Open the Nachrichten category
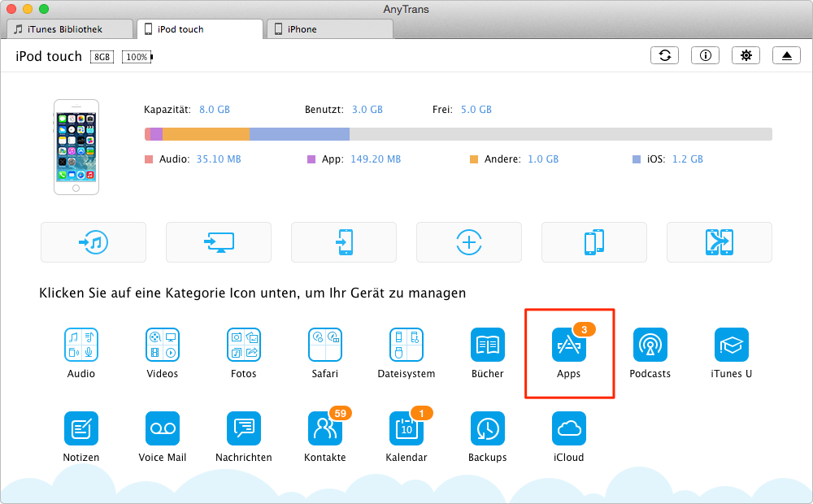The image size is (813, 504). click(x=244, y=428)
